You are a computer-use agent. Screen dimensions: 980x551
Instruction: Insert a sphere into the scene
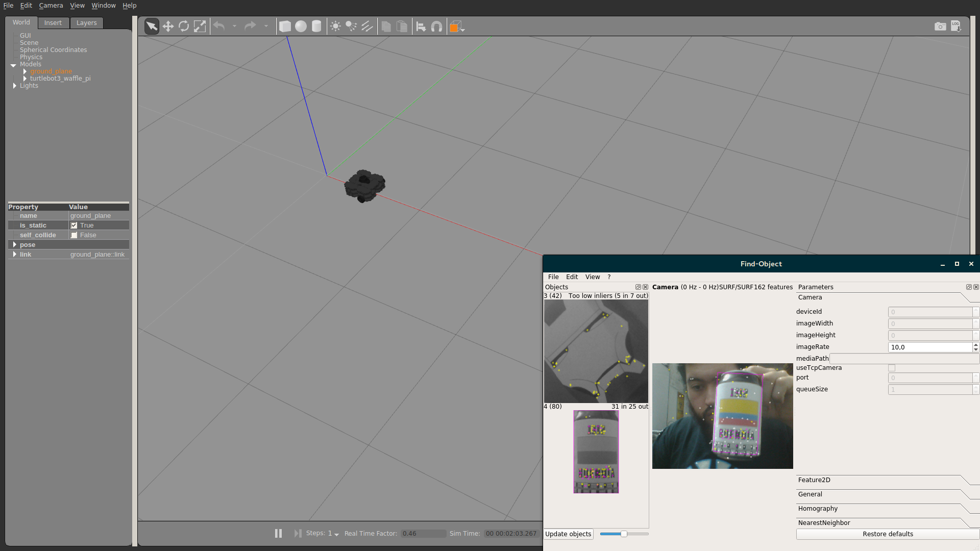(x=301, y=26)
